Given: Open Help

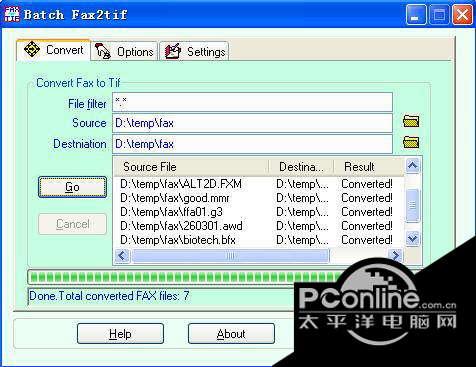Looking at the screenshot, I should click(120, 333).
